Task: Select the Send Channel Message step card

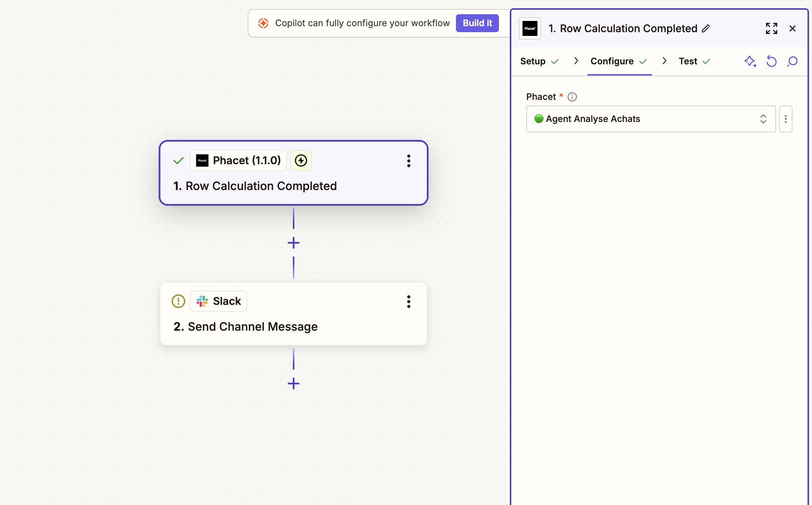Action: (294, 326)
